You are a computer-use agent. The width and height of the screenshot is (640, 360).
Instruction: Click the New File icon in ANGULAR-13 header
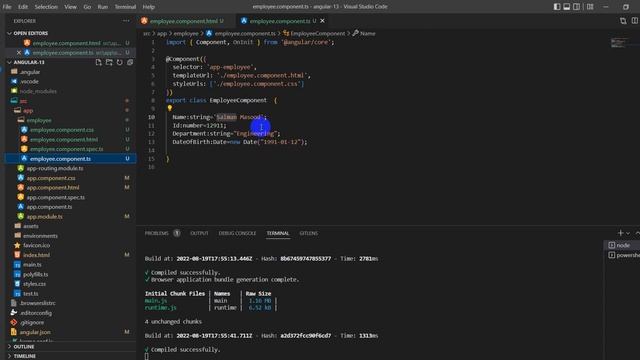pos(98,62)
